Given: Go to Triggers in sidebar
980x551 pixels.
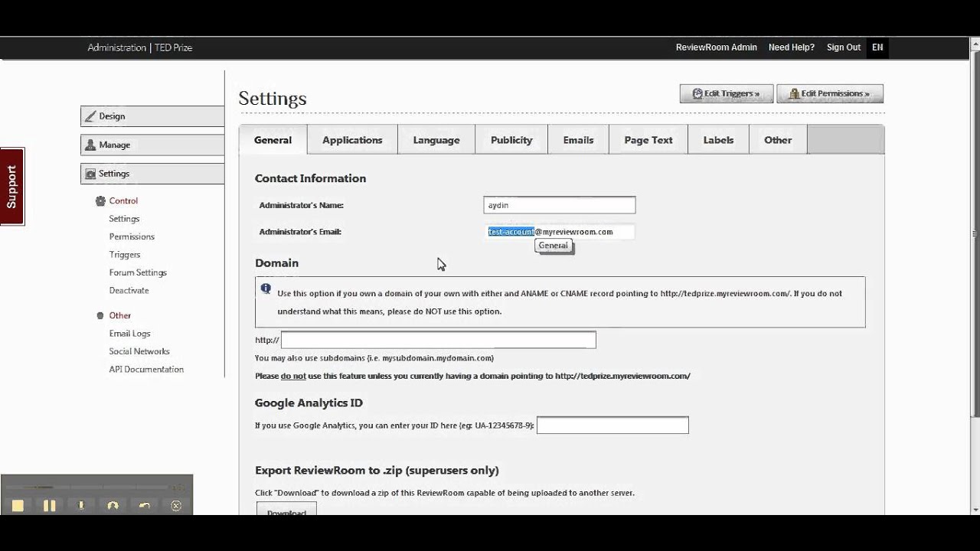Looking at the screenshot, I should 125,255.
